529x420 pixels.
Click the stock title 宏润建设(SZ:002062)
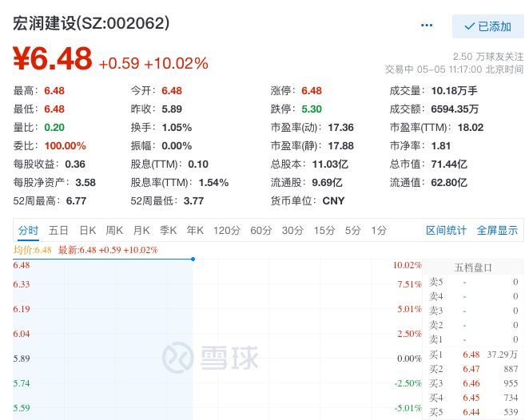91,23
